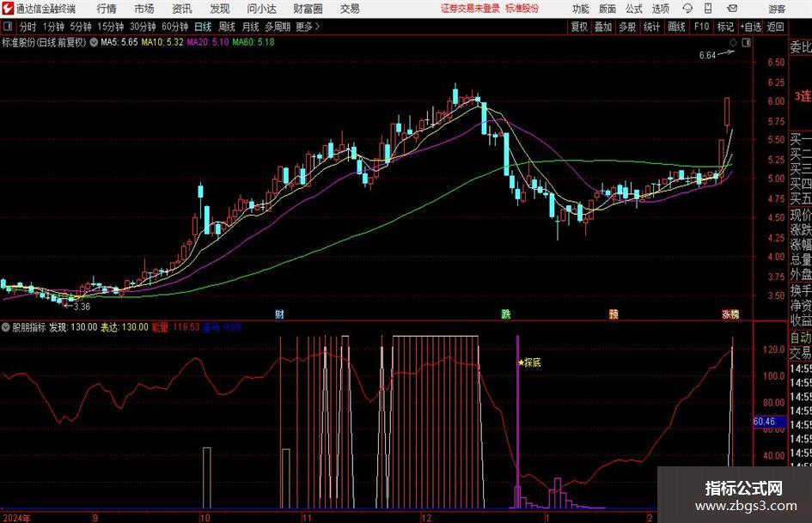Select the 周线 weekly period
The height and width of the screenshot is (523, 812).
pyautogui.click(x=227, y=27)
